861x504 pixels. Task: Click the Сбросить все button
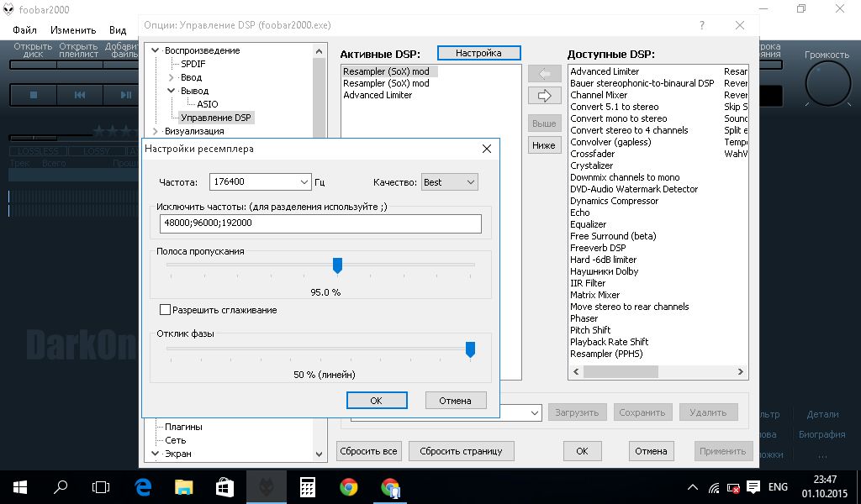point(368,451)
